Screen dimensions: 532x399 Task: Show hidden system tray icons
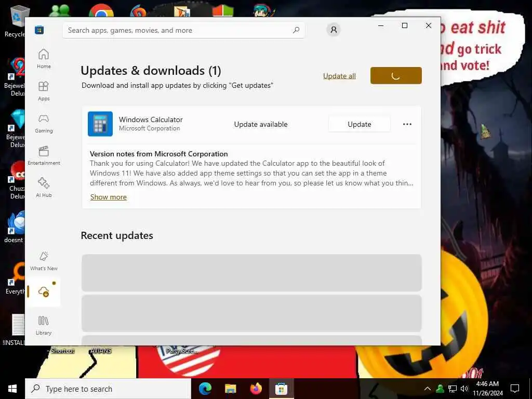pos(428,389)
